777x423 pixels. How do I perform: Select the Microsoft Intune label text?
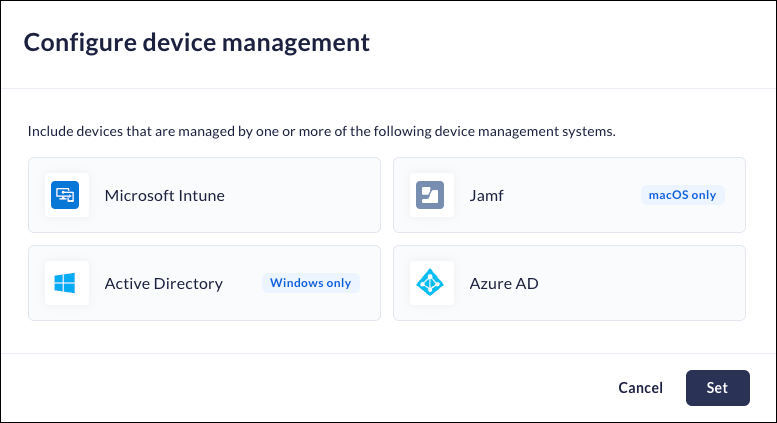[164, 195]
